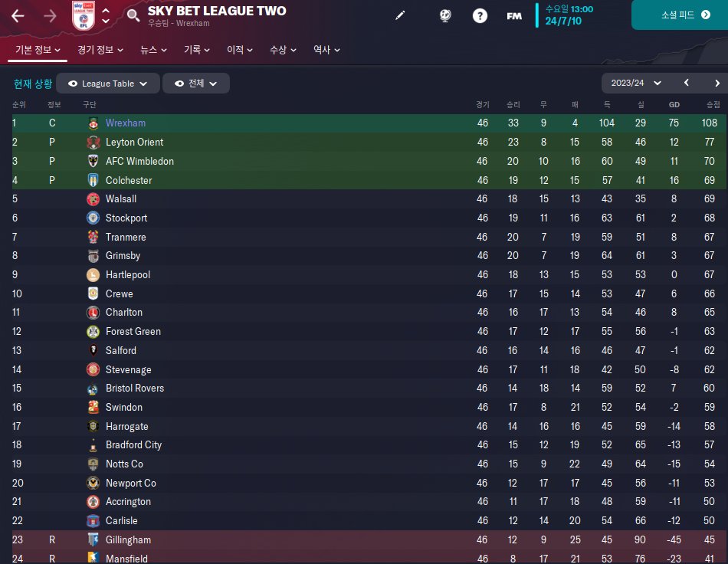This screenshot has width=728, height=564.
Task: Go to previous season with left chevron
Action: click(x=687, y=83)
